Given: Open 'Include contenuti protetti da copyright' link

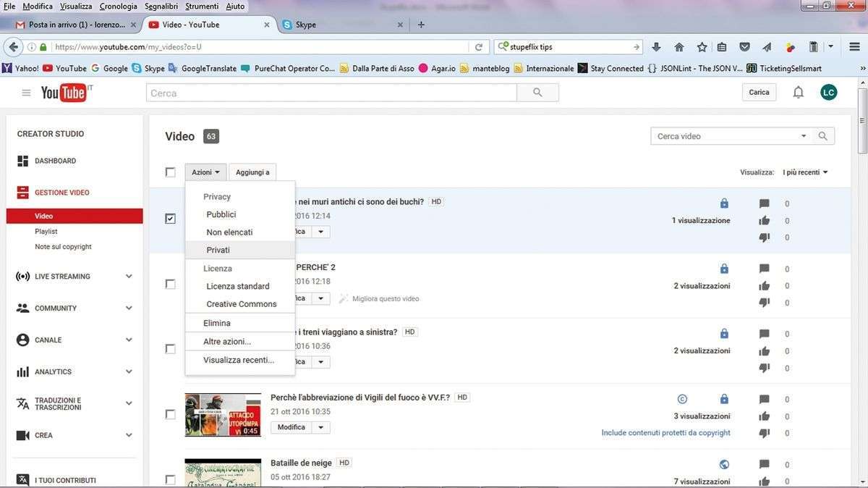Looking at the screenshot, I should pos(666,433).
